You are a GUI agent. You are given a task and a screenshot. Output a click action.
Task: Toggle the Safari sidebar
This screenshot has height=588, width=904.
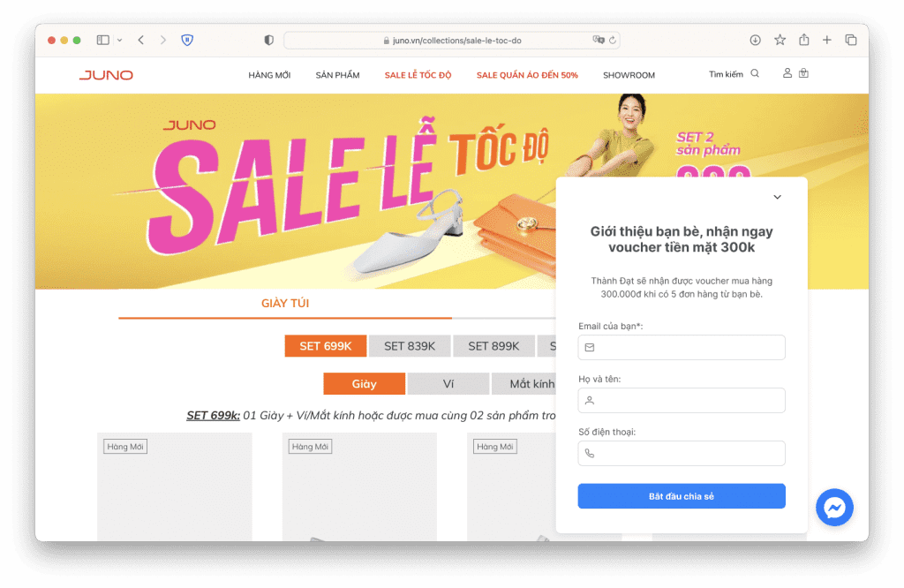(x=103, y=40)
